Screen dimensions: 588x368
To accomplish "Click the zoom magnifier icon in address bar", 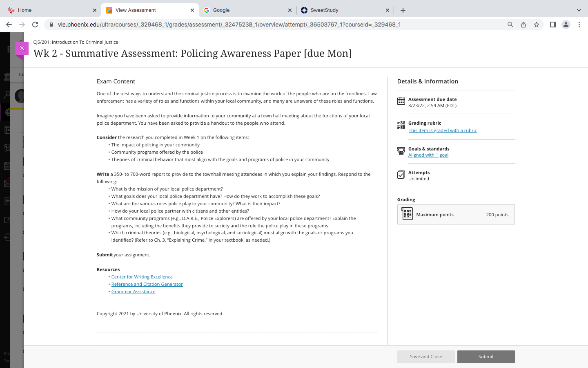I will (510, 25).
